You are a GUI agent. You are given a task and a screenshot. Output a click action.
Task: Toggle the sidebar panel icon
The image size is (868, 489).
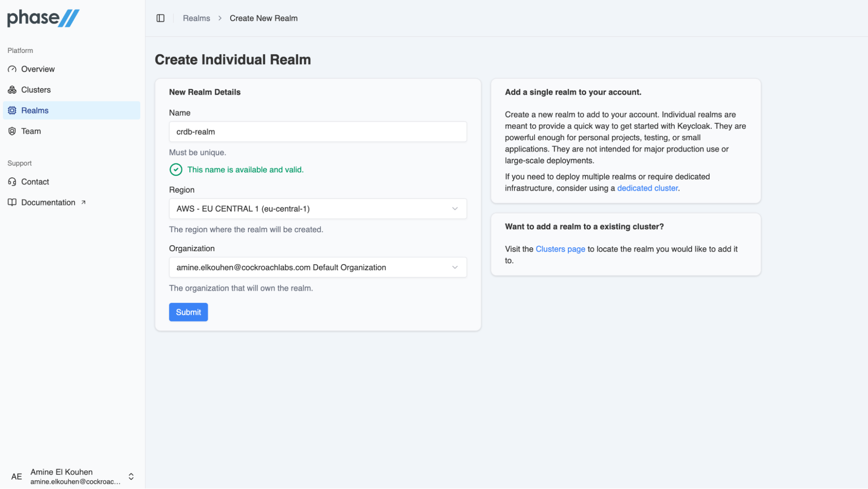[160, 18]
